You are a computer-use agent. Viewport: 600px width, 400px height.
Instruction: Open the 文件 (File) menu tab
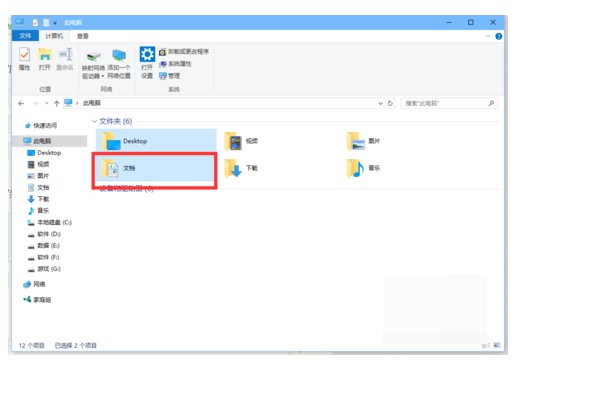point(25,36)
